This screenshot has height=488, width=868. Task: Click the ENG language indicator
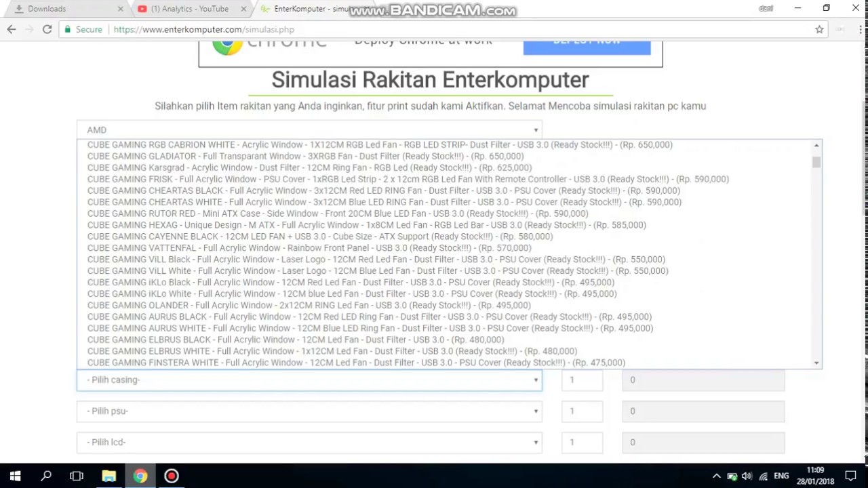coord(781,476)
